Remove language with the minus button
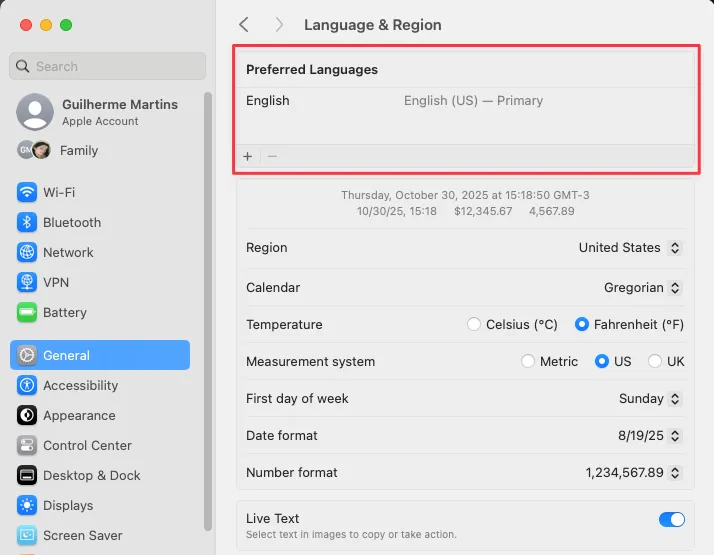714x555 pixels. point(272,157)
